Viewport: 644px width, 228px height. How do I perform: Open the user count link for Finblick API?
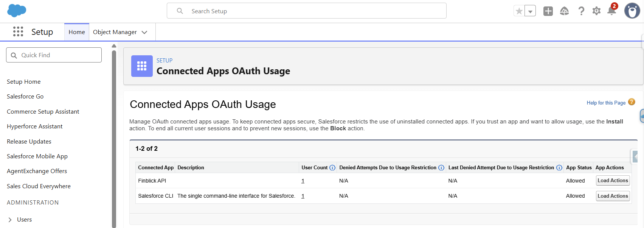coord(303,181)
